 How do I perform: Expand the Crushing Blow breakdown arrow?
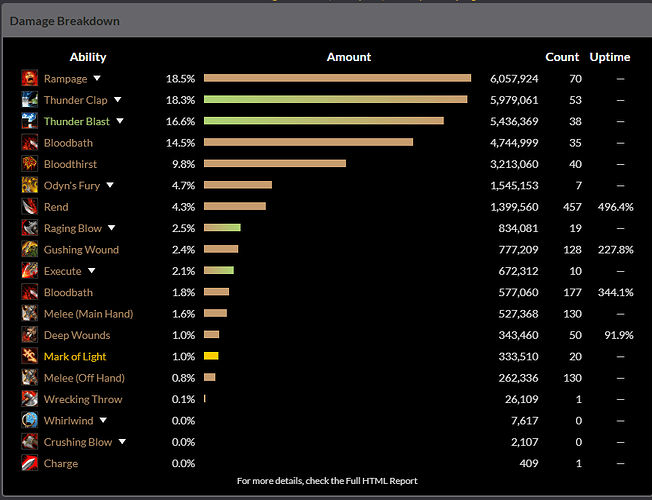(x=122, y=442)
